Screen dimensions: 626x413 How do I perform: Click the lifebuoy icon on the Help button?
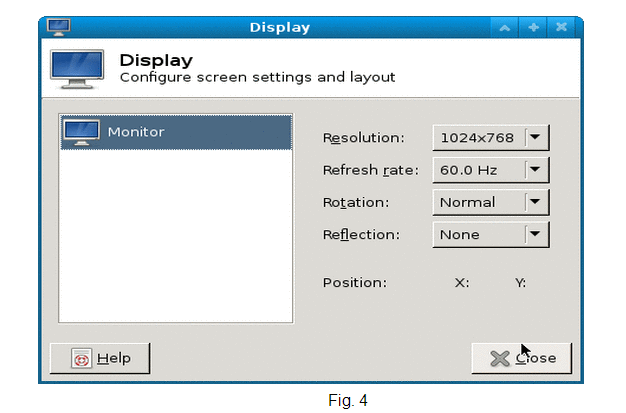tap(81, 358)
